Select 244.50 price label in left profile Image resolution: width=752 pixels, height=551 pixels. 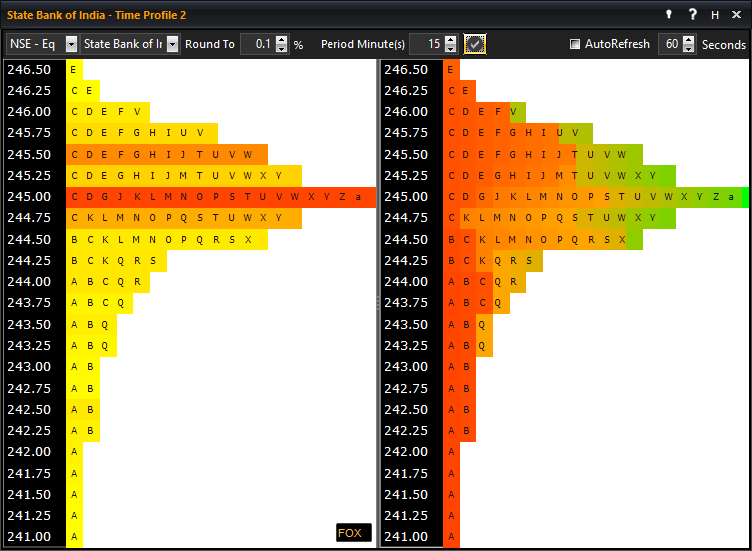[x=29, y=239]
